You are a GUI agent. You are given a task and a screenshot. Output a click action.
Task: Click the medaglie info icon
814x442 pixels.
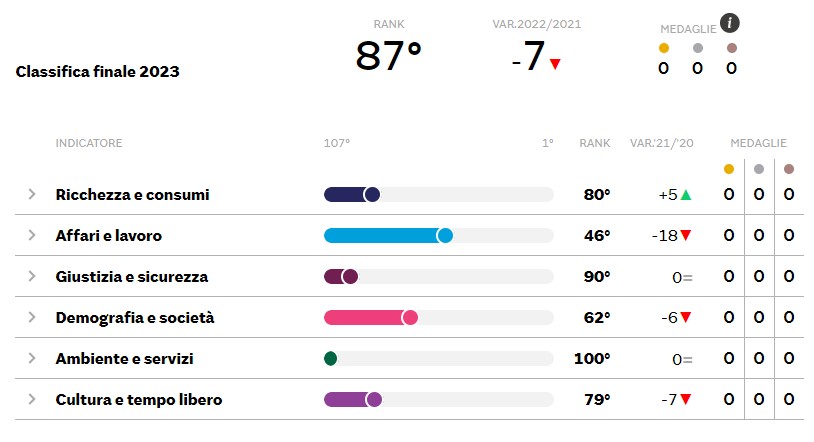(729, 23)
